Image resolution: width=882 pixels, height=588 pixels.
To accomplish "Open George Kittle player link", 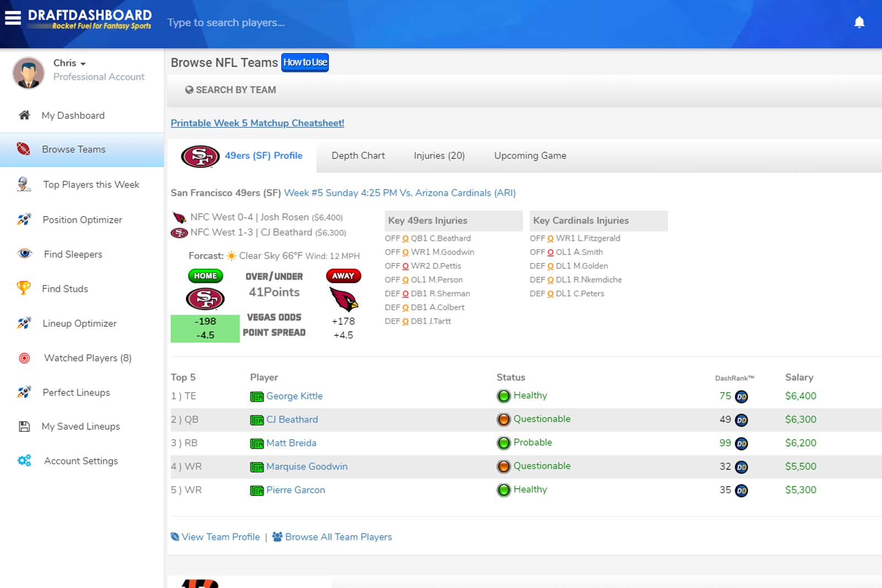I will pyautogui.click(x=294, y=396).
